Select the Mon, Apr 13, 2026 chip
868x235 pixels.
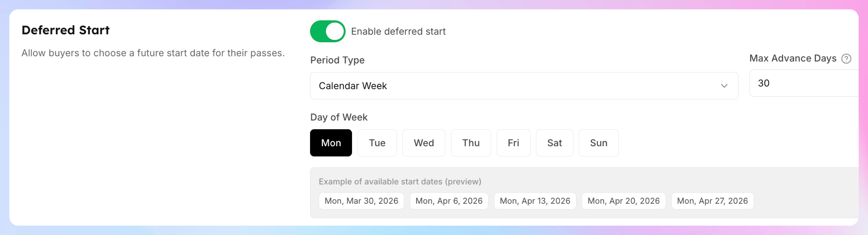[535, 201]
